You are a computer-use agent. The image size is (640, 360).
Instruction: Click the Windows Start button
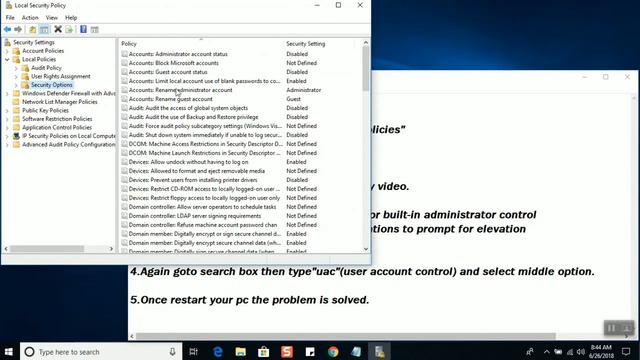[9, 351]
